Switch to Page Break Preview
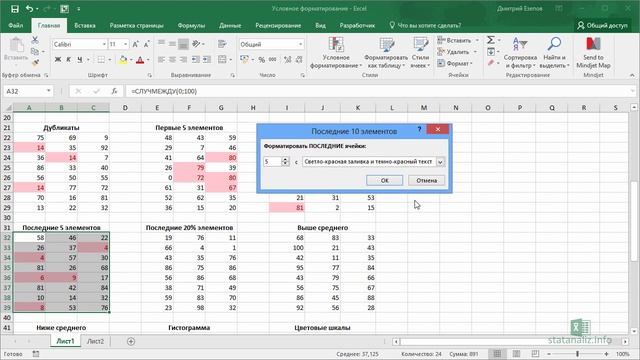The image size is (640, 360). pos(535,354)
